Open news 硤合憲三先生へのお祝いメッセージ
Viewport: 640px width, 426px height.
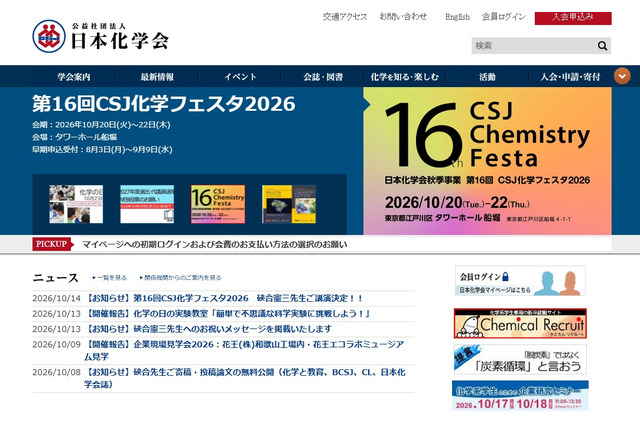click(208, 329)
